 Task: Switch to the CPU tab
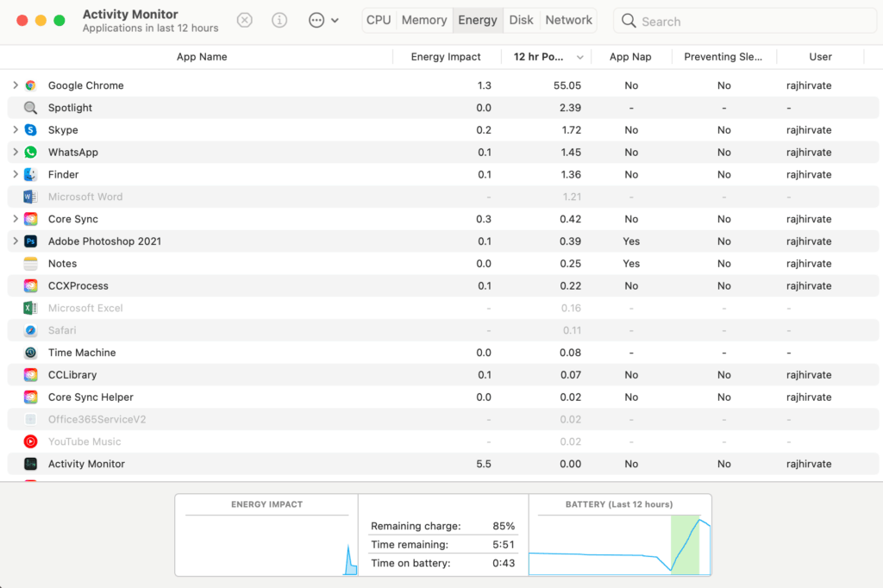379,20
